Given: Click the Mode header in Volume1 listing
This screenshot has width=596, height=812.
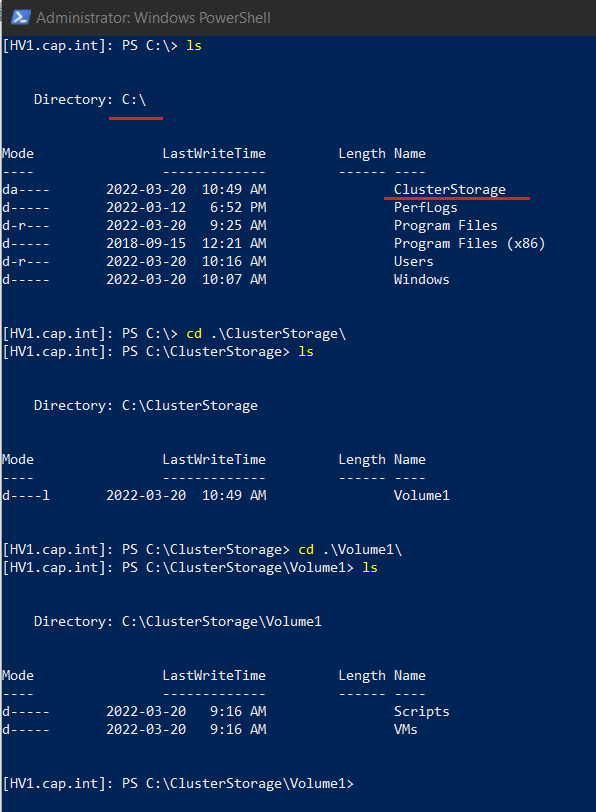Looking at the screenshot, I should click(18, 676).
